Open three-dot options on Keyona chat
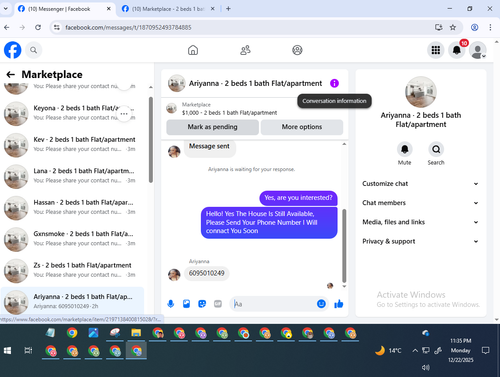Viewport: 500px width, 377px height. (x=124, y=114)
